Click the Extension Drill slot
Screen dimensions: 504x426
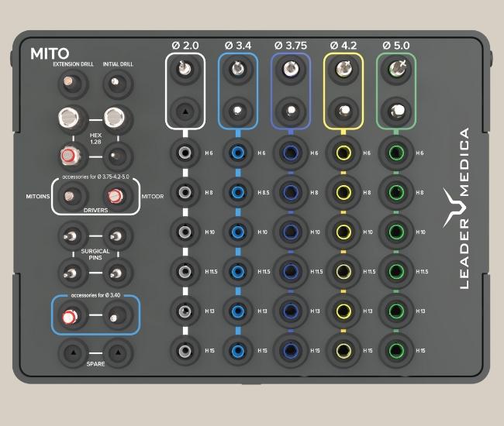69,82
